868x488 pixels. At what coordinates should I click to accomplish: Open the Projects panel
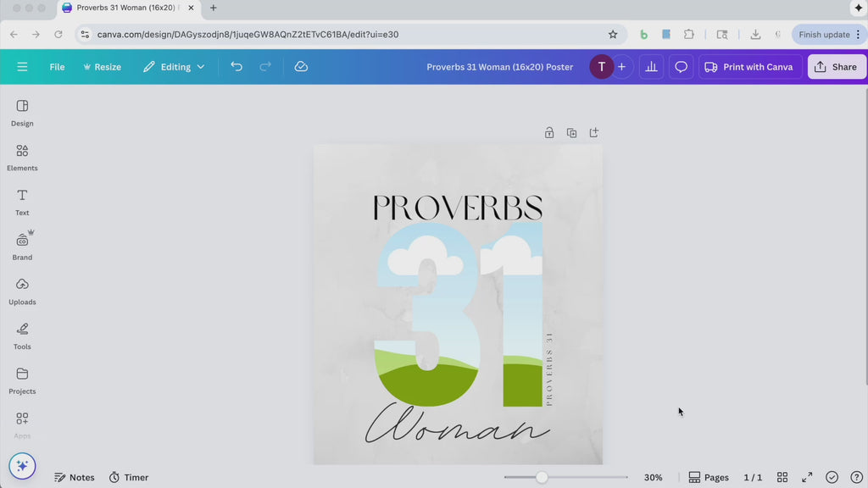[x=21, y=380]
